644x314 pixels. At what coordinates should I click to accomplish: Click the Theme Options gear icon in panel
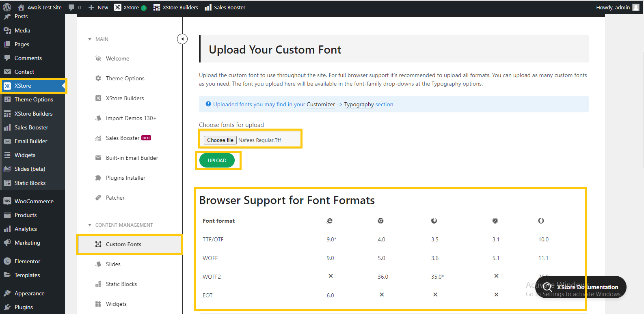click(x=98, y=78)
